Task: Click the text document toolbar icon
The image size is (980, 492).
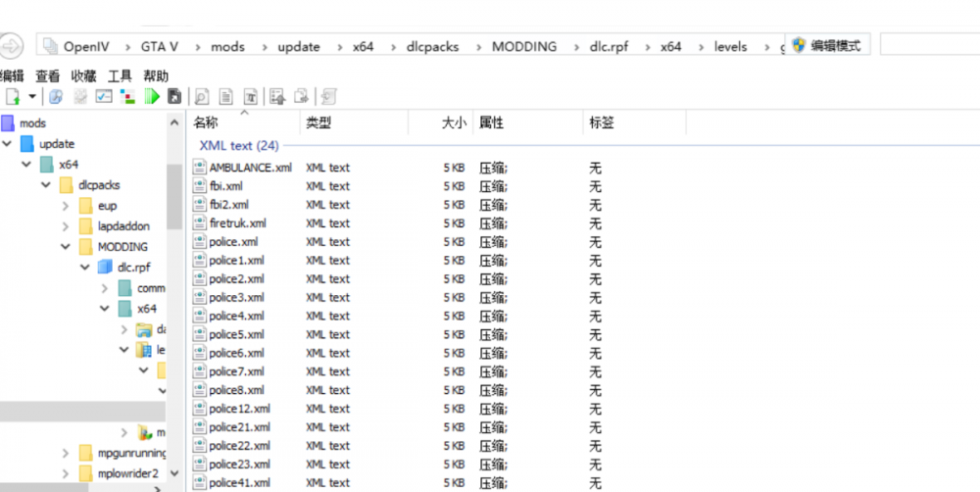Action: pos(225,96)
